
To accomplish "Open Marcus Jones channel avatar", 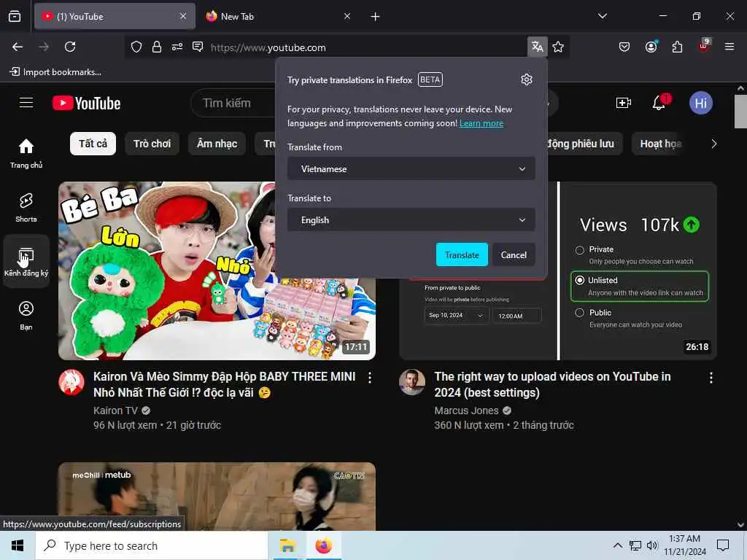I will click(412, 382).
